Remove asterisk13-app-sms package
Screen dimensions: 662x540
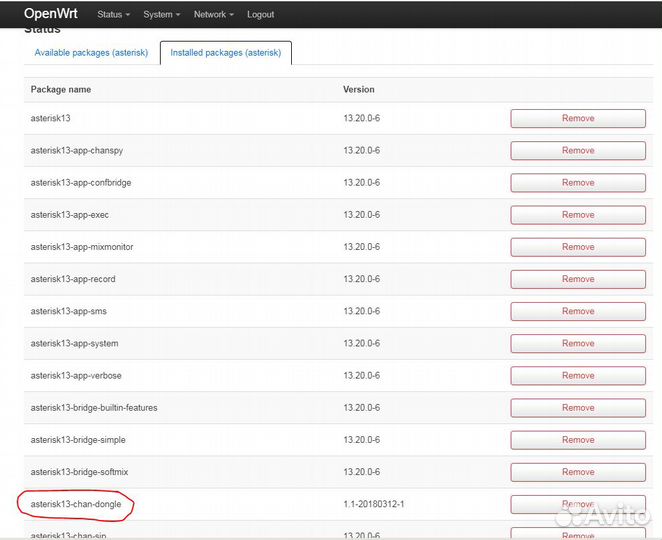[578, 311]
